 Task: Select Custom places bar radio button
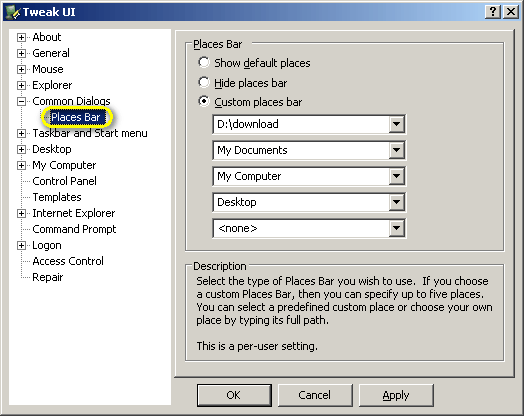(204, 102)
